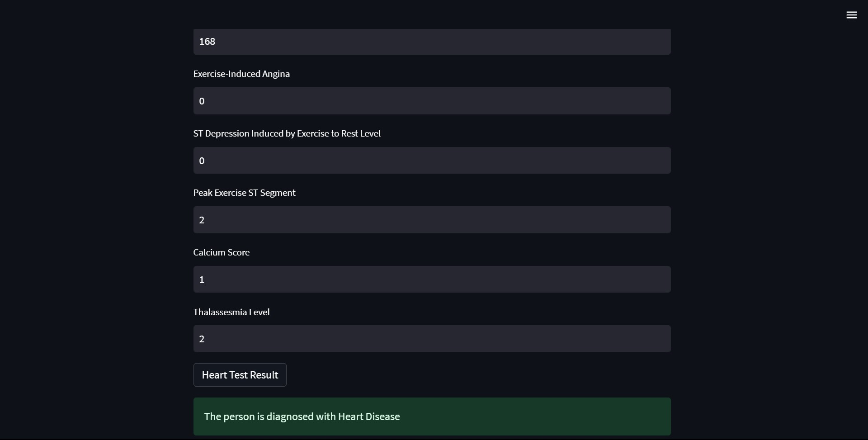The image size is (868, 440).
Task: Focus the Exercise-Induced Angina input field
Action: pyautogui.click(x=432, y=101)
